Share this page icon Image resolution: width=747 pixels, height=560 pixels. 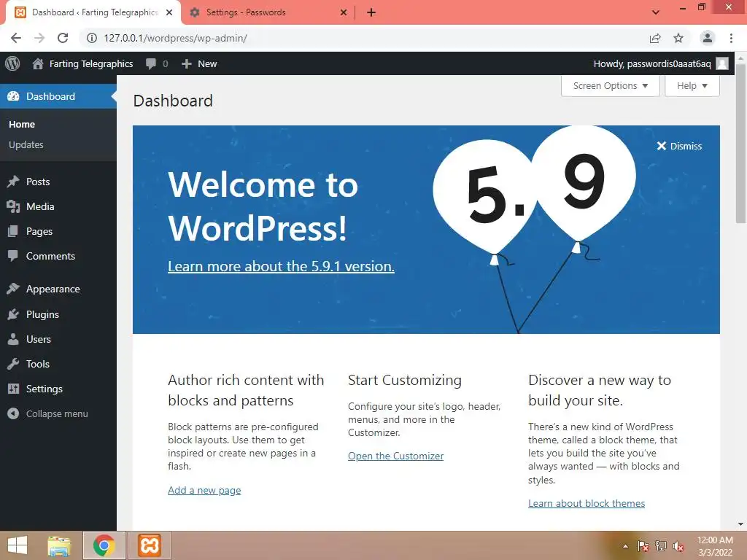(x=655, y=38)
